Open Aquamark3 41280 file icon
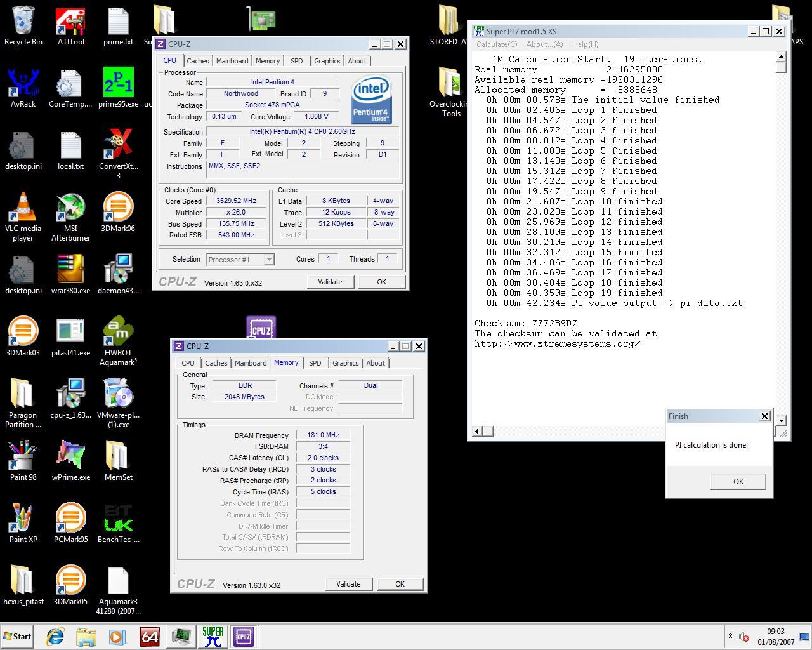This screenshot has height=650, width=812. click(x=118, y=590)
